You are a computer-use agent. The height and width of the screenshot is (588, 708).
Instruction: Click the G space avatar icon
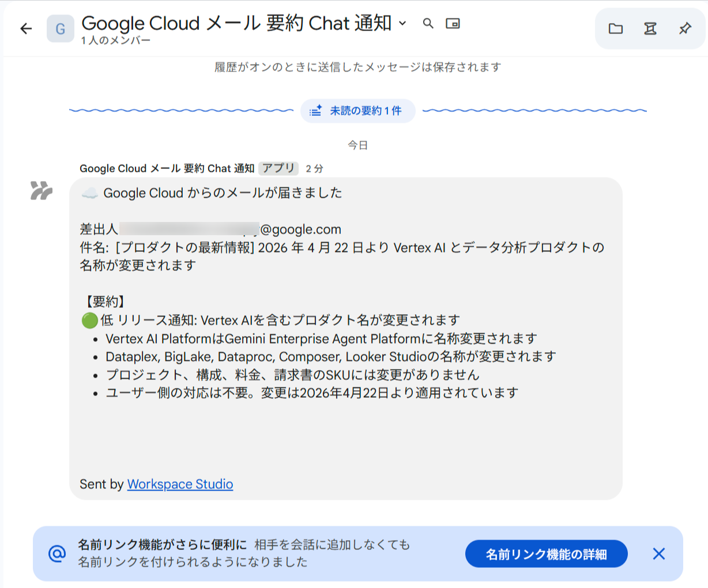(x=61, y=29)
